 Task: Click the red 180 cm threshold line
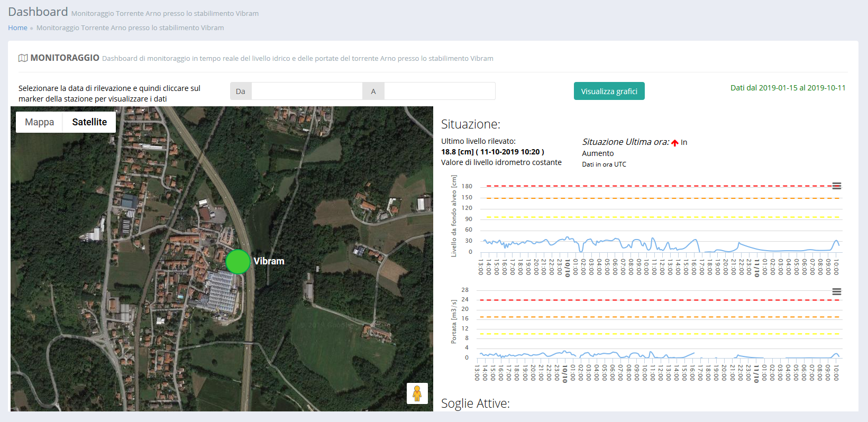(663, 186)
